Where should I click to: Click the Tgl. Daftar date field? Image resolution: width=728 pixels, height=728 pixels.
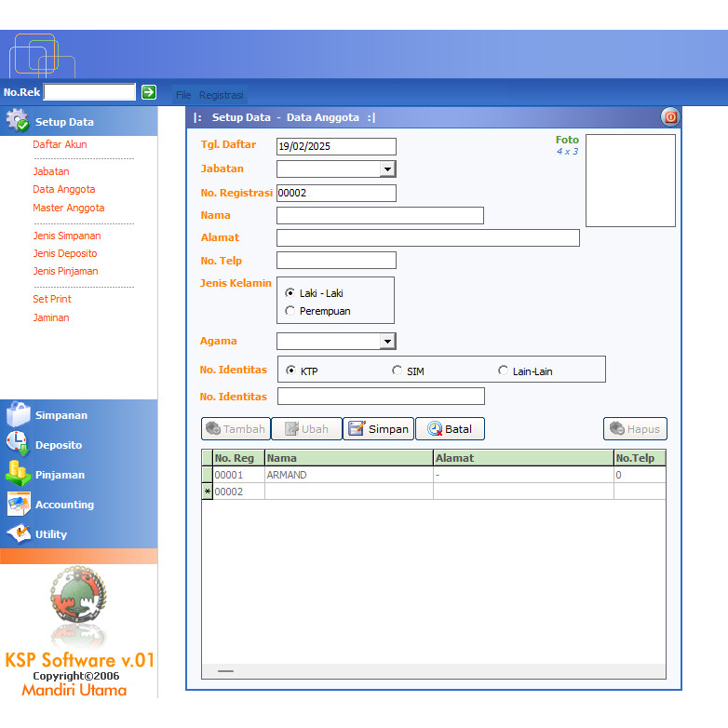[x=336, y=146]
